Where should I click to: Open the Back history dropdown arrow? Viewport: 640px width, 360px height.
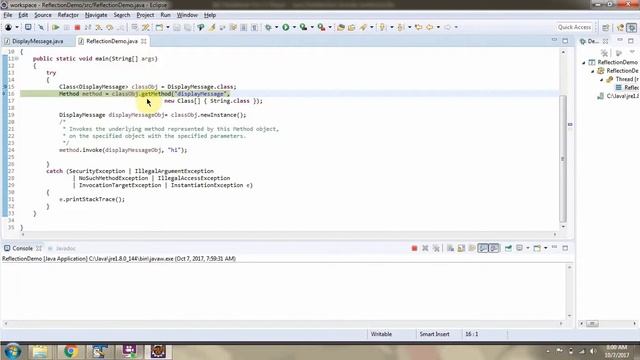438,27
